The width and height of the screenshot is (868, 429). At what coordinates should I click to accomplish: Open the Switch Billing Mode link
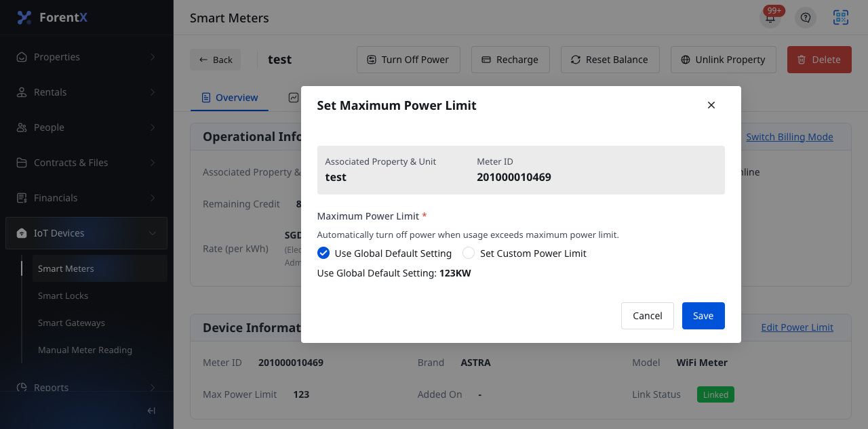(789, 137)
